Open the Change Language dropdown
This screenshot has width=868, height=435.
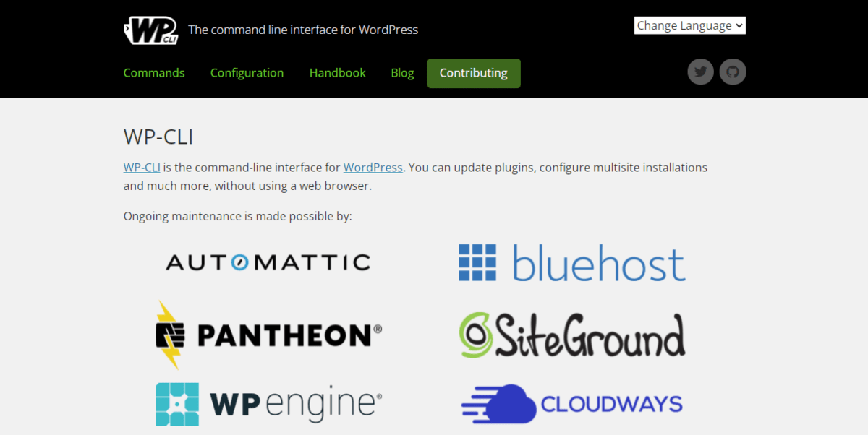[690, 25]
